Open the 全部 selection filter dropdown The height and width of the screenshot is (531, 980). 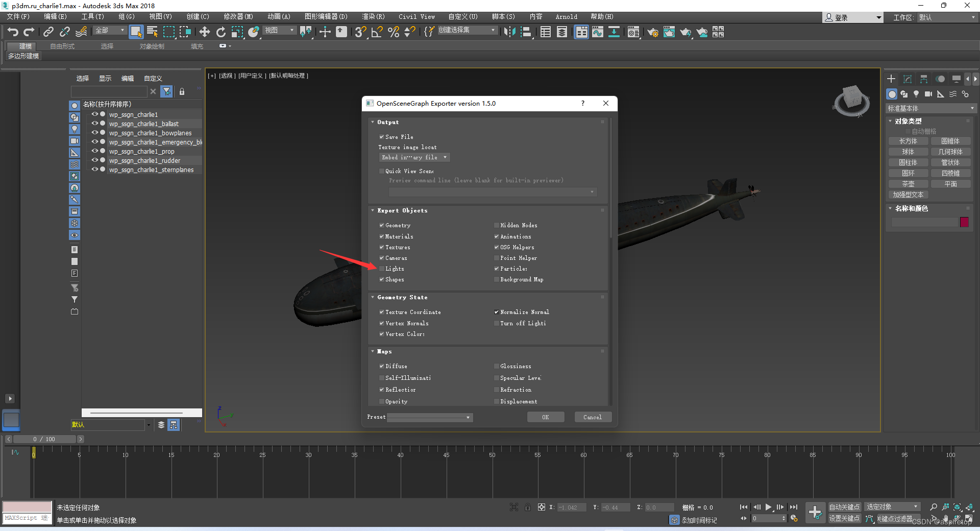[110, 31]
